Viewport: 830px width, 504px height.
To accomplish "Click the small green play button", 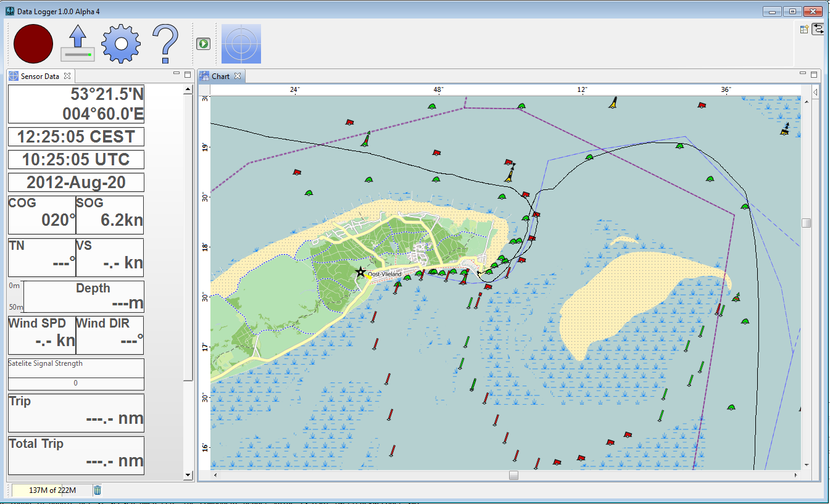I will 203,44.
